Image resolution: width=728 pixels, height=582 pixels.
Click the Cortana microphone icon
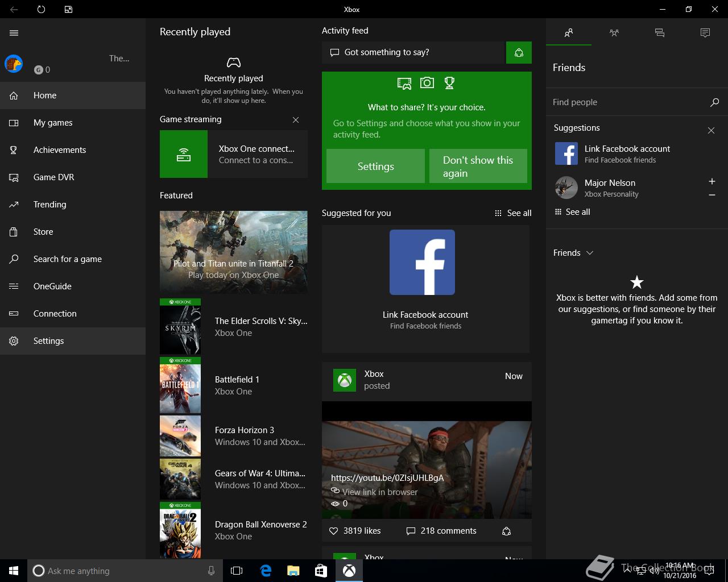click(x=211, y=571)
